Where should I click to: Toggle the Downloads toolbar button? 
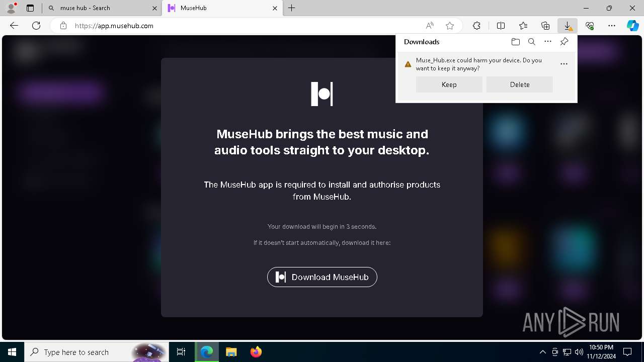point(568,26)
